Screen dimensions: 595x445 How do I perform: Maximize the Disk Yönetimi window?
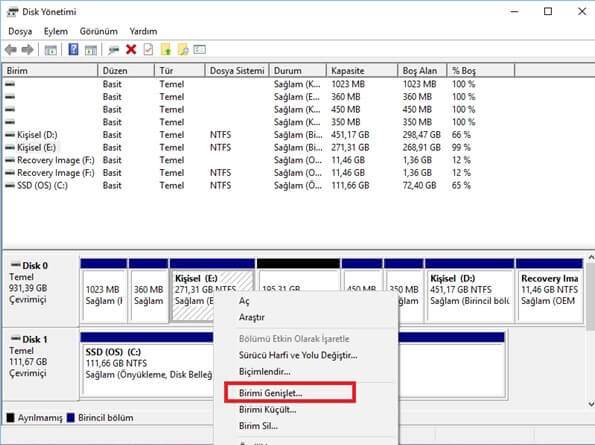click(x=548, y=12)
